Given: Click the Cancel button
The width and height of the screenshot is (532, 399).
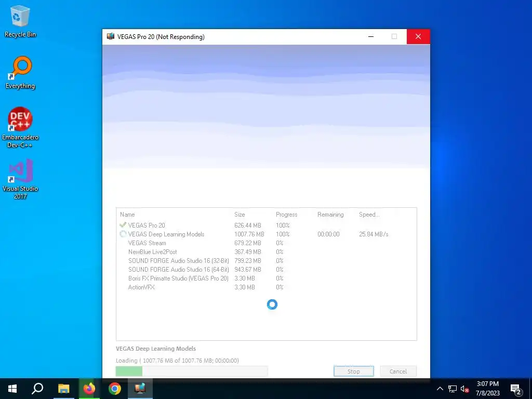Looking at the screenshot, I should (398, 371).
